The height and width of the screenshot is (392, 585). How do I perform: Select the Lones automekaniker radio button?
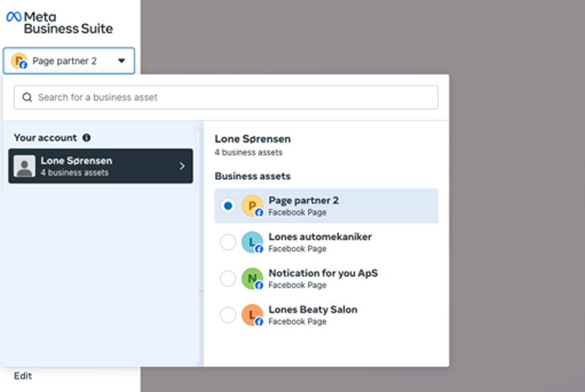[228, 242]
